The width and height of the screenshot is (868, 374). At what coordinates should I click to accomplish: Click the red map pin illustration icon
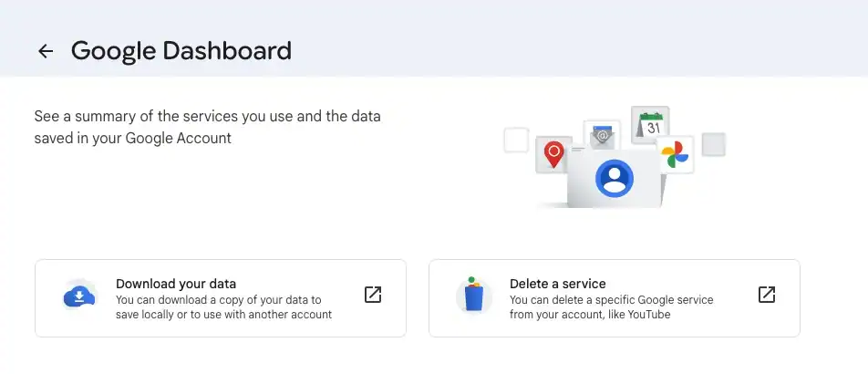[x=553, y=153]
